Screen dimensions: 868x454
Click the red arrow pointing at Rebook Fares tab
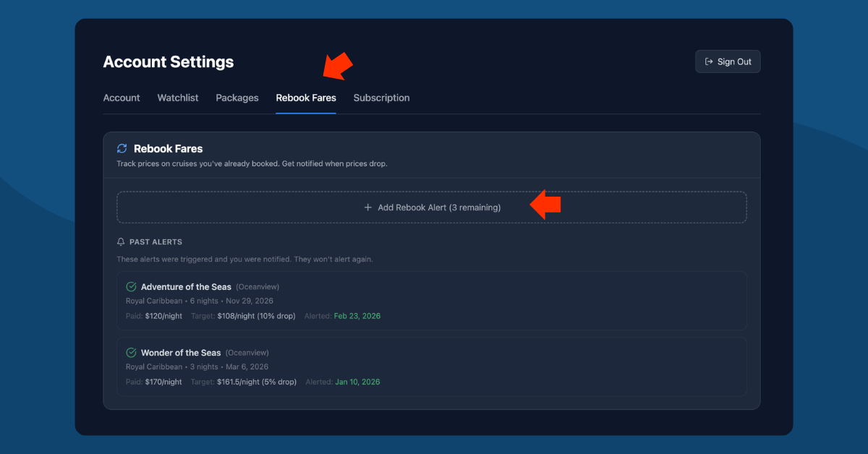pyautogui.click(x=337, y=66)
